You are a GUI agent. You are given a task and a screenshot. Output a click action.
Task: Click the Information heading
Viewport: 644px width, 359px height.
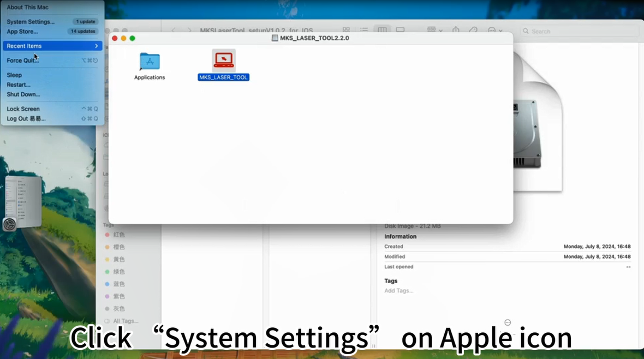(x=401, y=237)
